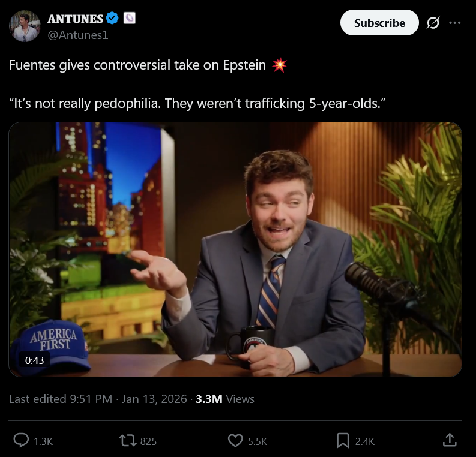The width and height of the screenshot is (476, 457).
Task: Visit the @Antunes1 handle link
Action: click(x=77, y=35)
